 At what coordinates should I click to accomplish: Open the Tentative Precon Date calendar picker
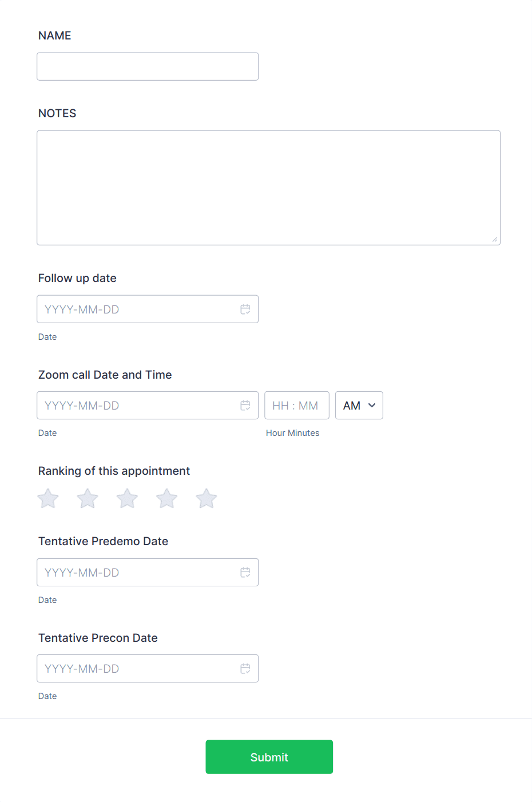click(x=245, y=668)
